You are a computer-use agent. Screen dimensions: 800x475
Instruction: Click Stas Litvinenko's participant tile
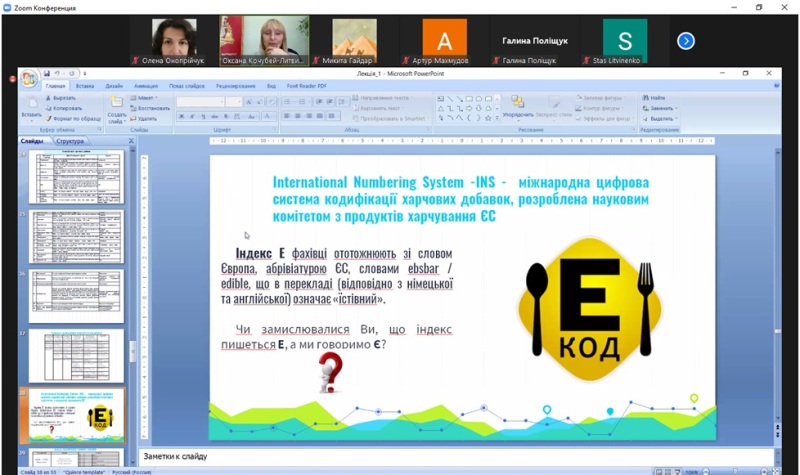coord(624,41)
